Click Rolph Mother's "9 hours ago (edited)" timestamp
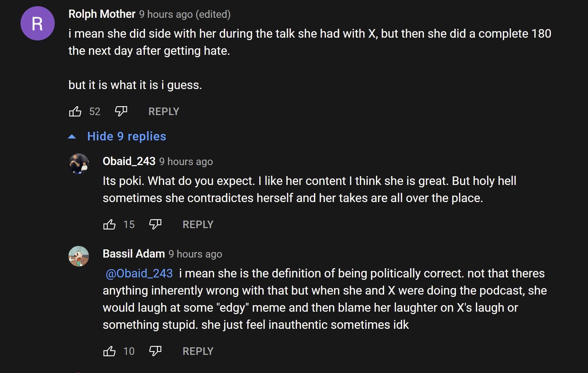Image resolution: width=588 pixels, height=373 pixels. (185, 14)
